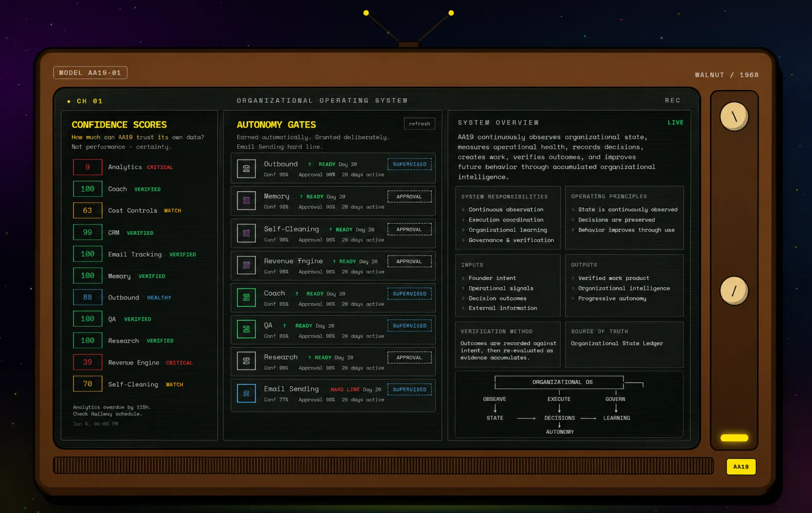Click the WATCH status next to Cost Controls

click(172, 211)
